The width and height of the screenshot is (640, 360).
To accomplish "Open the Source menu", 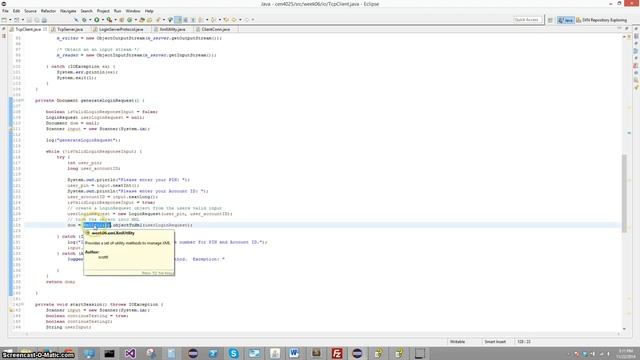I will (x=30, y=11).
